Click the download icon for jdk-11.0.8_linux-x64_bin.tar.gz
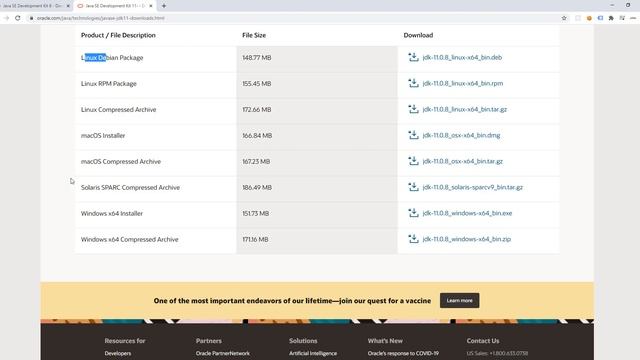Viewport: 640px width, 360px height. coord(413,109)
